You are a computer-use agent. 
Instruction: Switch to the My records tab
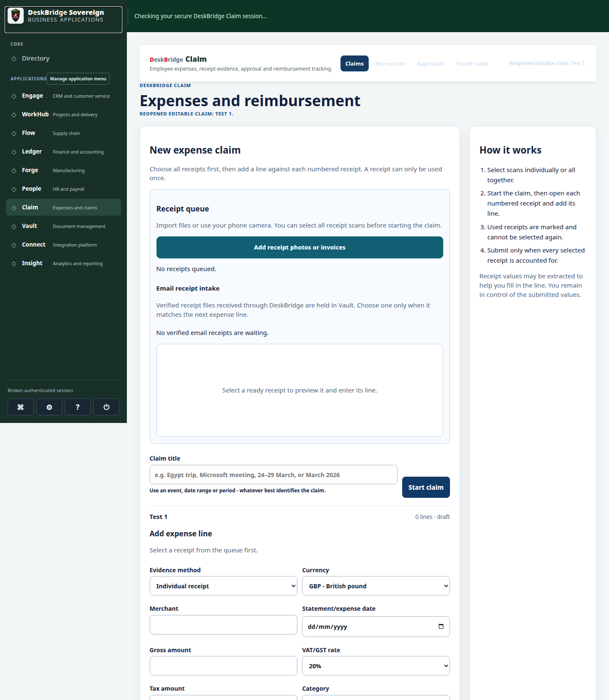390,63
